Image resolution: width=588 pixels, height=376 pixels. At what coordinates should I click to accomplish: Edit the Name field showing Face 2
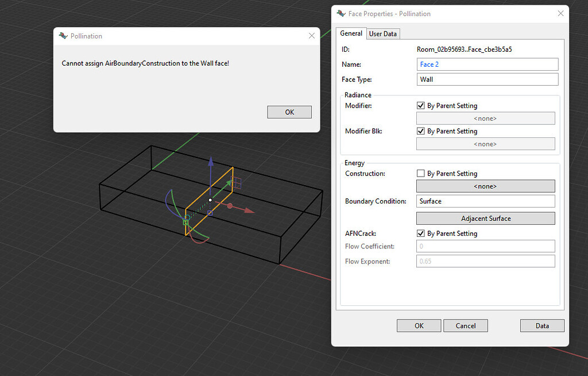coord(487,64)
